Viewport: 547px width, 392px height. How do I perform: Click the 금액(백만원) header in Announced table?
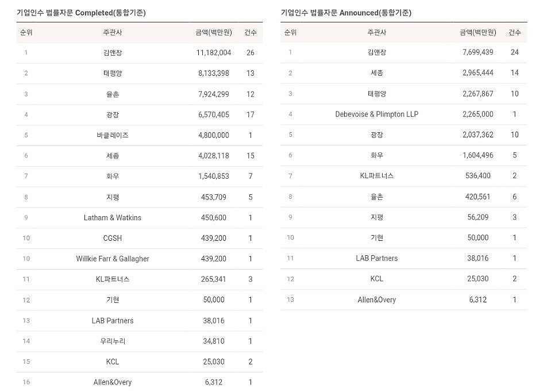[477, 32]
